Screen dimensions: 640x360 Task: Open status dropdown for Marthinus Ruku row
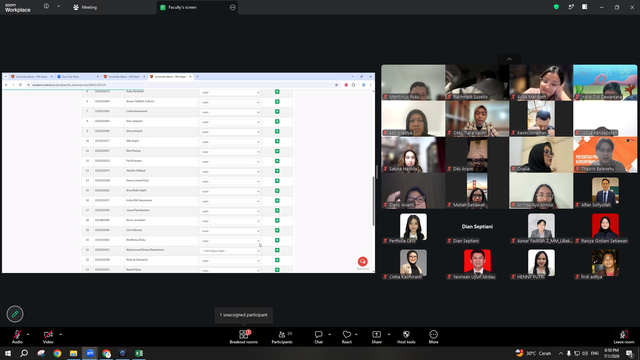230,241
